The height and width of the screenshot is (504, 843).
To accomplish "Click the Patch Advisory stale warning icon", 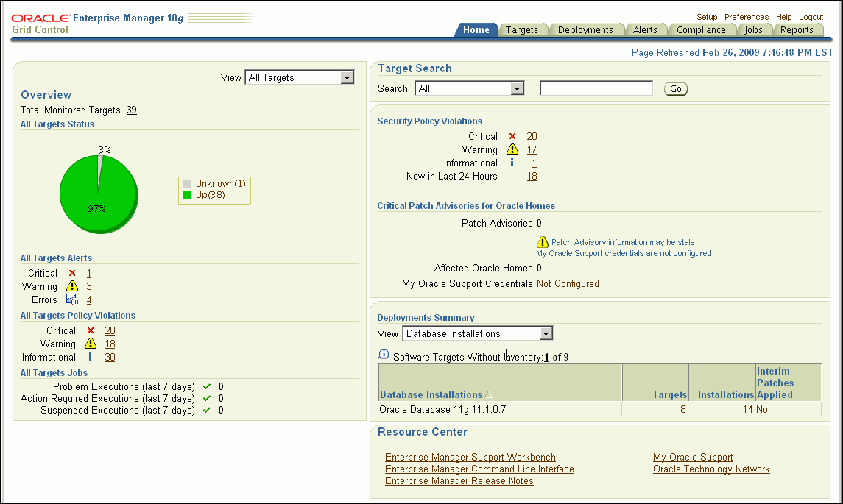I will (543, 242).
